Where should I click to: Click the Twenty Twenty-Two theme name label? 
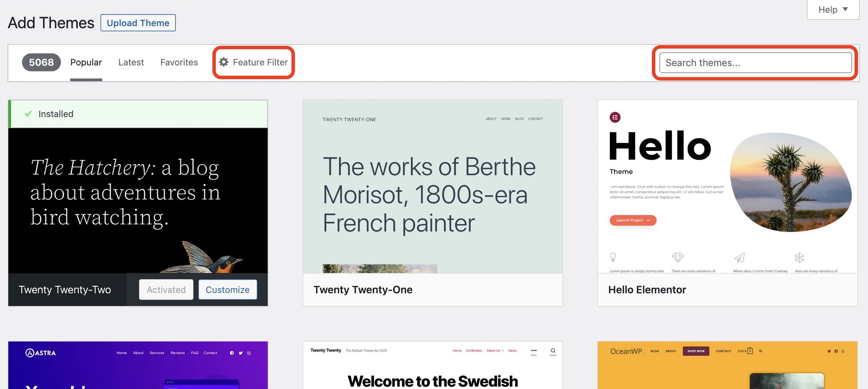click(65, 290)
